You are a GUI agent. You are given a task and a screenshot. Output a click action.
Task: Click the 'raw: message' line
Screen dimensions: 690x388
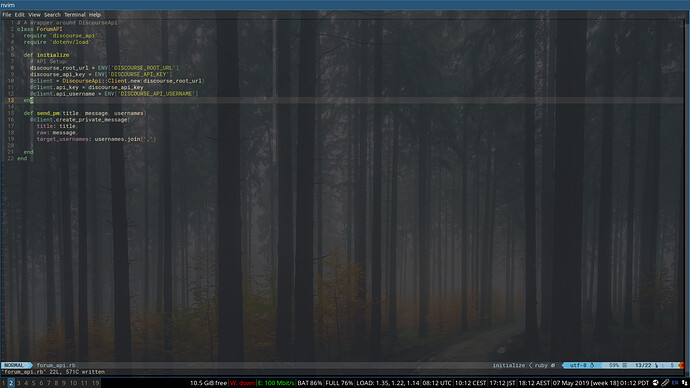pos(57,132)
